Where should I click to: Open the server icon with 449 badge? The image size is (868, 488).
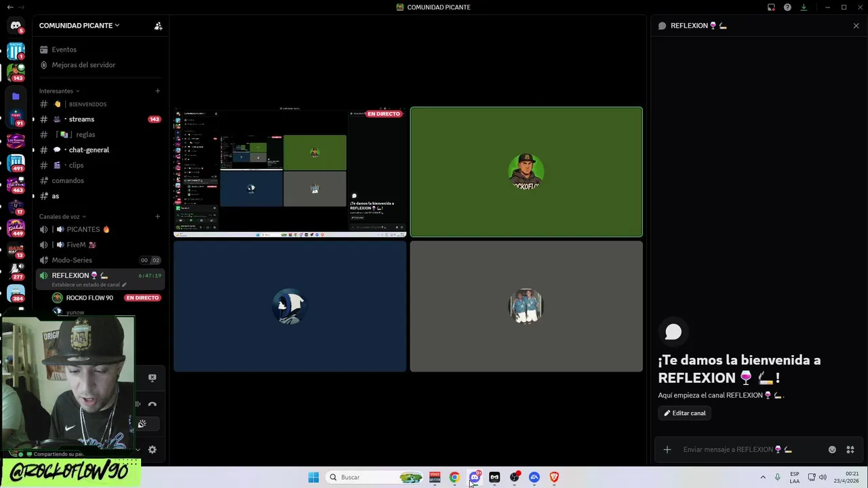click(16, 228)
